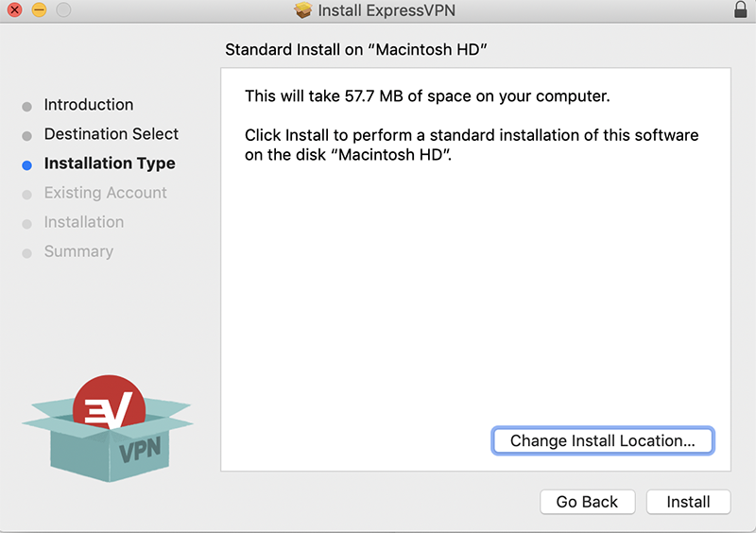
Task: Open Change Install Location options
Action: (603, 440)
